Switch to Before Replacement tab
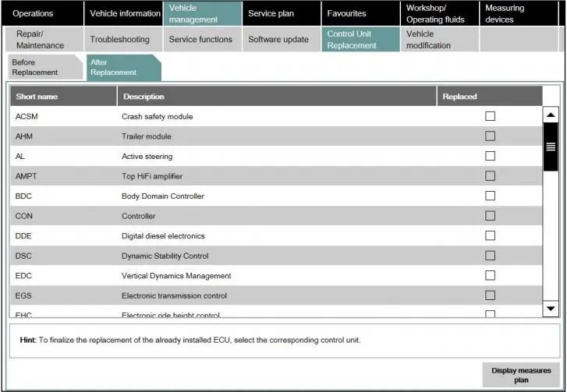Screen dimensions: 567x392 (x=45, y=67)
